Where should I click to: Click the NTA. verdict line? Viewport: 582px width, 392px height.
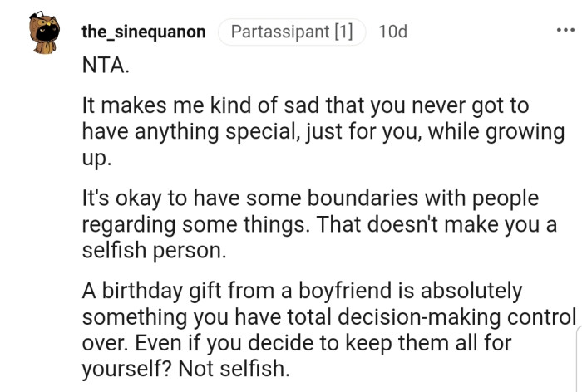click(106, 66)
